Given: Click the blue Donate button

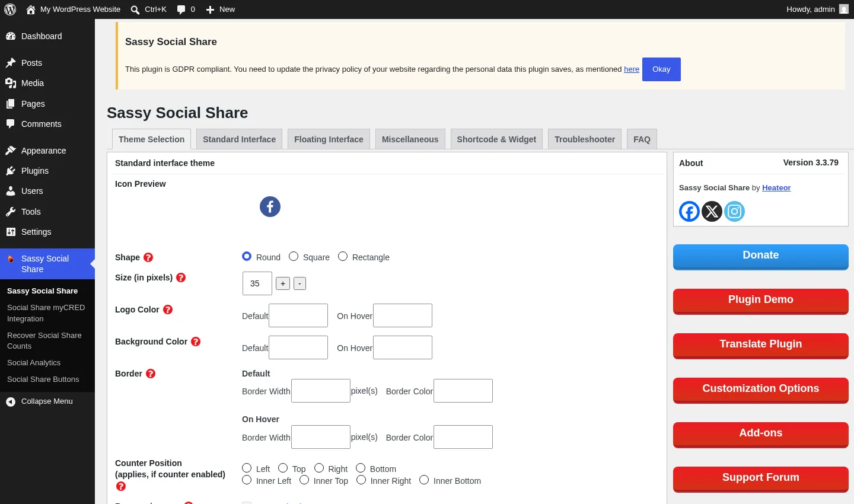Looking at the screenshot, I should [x=761, y=257].
